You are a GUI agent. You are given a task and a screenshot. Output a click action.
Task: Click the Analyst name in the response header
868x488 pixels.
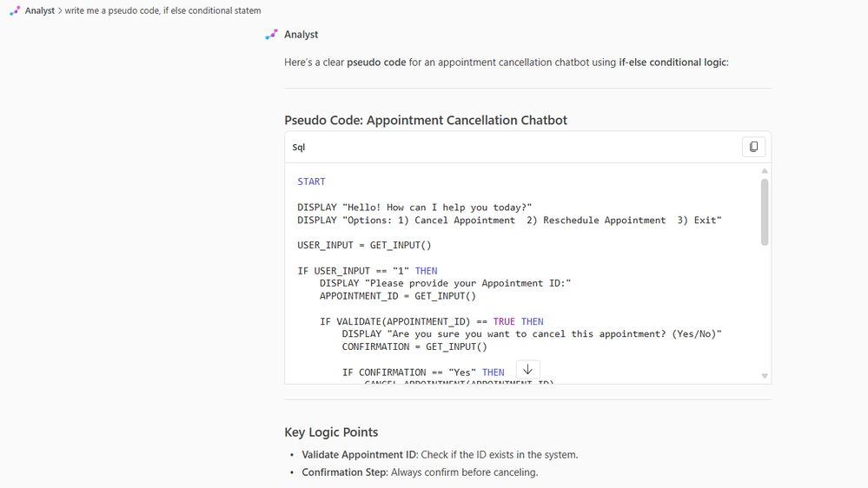[x=301, y=35]
